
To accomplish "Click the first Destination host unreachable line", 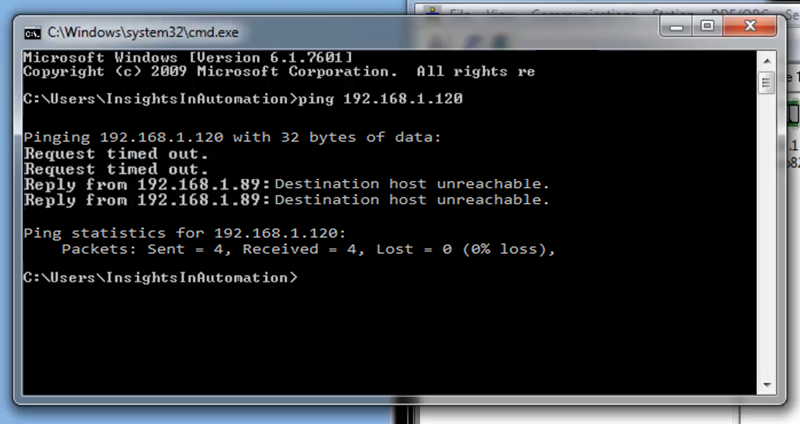I will (x=286, y=184).
